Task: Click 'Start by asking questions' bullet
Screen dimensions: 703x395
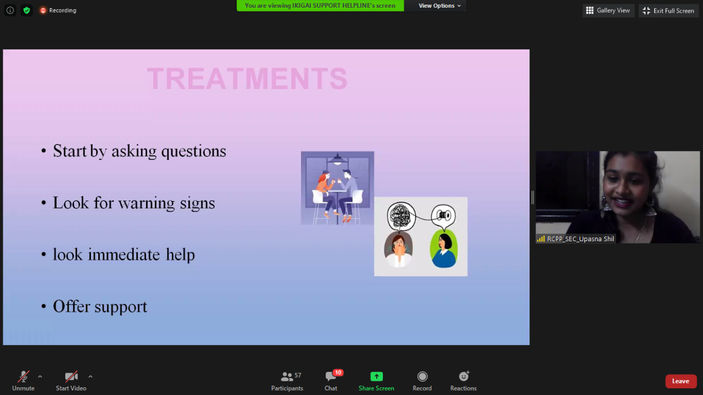Action: (139, 151)
